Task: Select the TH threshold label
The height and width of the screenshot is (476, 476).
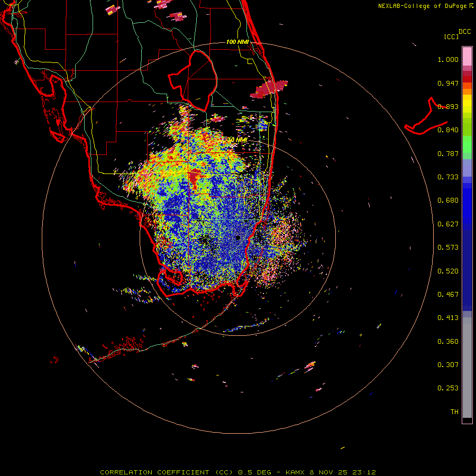Action: tap(454, 412)
